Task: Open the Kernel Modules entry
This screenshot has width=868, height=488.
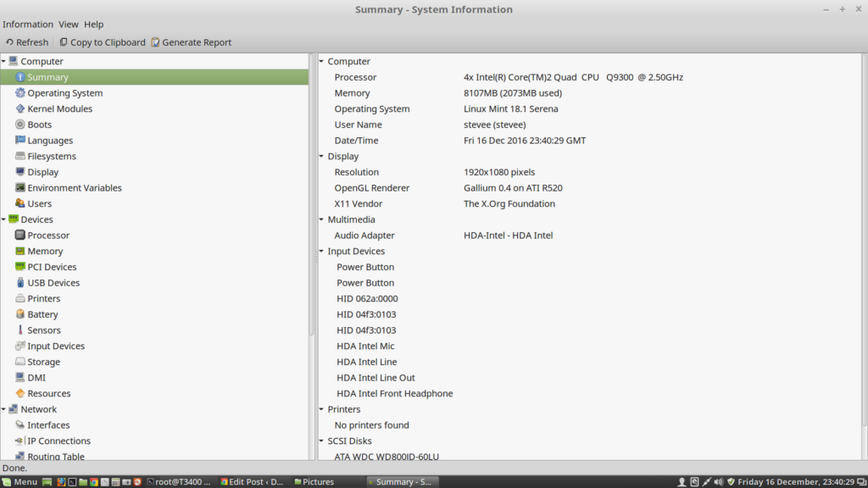Action: 59,108
